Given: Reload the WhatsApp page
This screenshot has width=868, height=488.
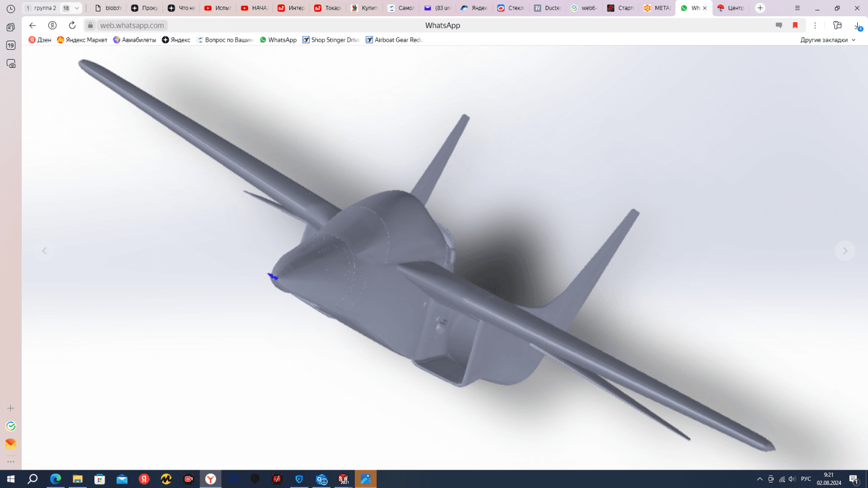Looking at the screenshot, I should point(72,25).
